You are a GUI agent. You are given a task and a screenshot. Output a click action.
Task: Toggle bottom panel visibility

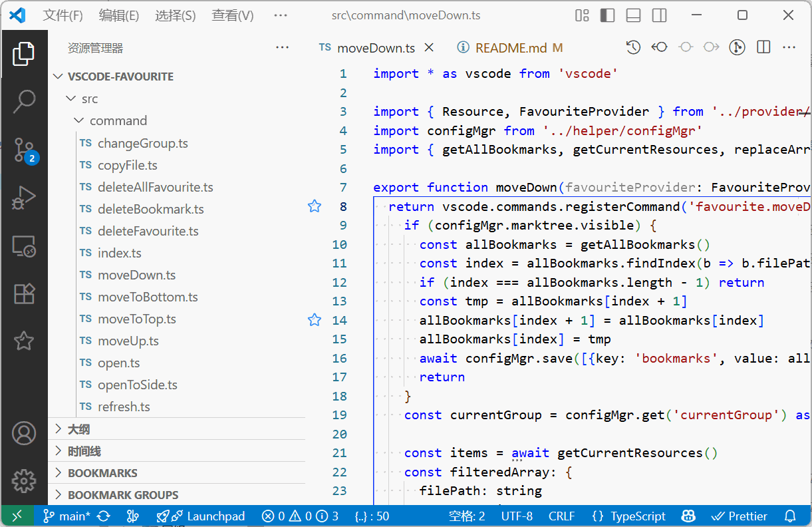pos(633,15)
